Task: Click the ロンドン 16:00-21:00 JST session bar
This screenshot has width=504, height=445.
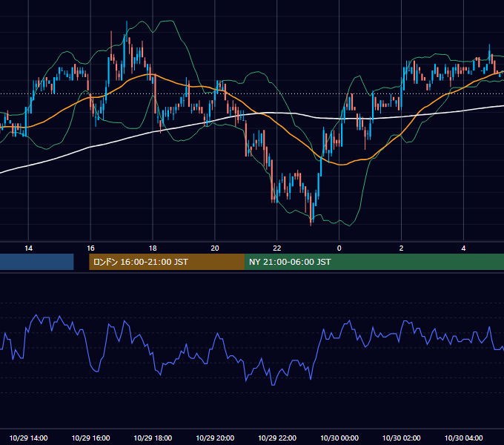Action: [167, 262]
